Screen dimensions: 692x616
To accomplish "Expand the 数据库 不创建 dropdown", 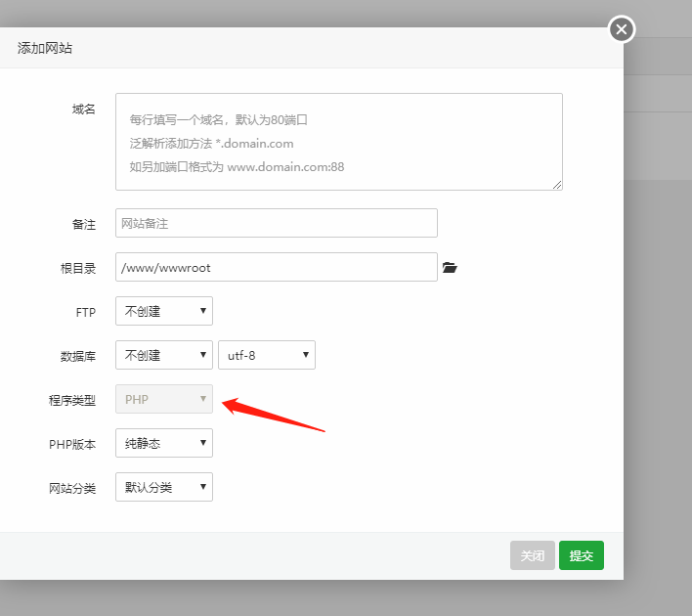I will [164, 355].
